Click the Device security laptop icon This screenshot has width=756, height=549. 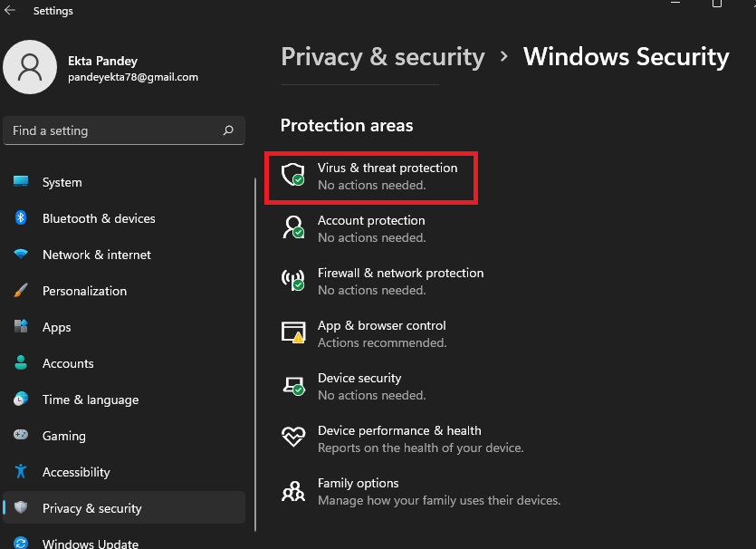[292, 385]
